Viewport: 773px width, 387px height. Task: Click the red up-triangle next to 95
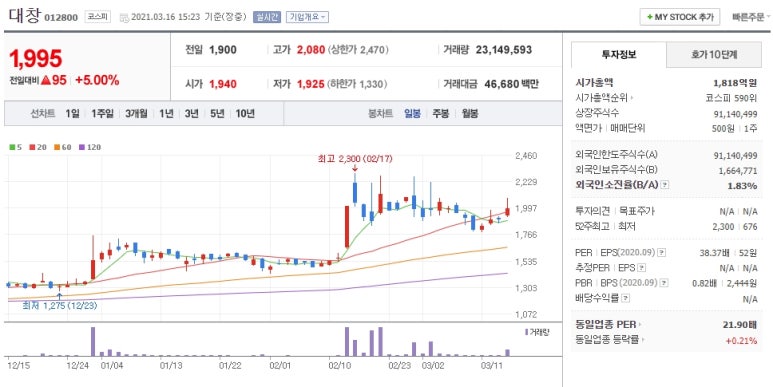[46, 80]
